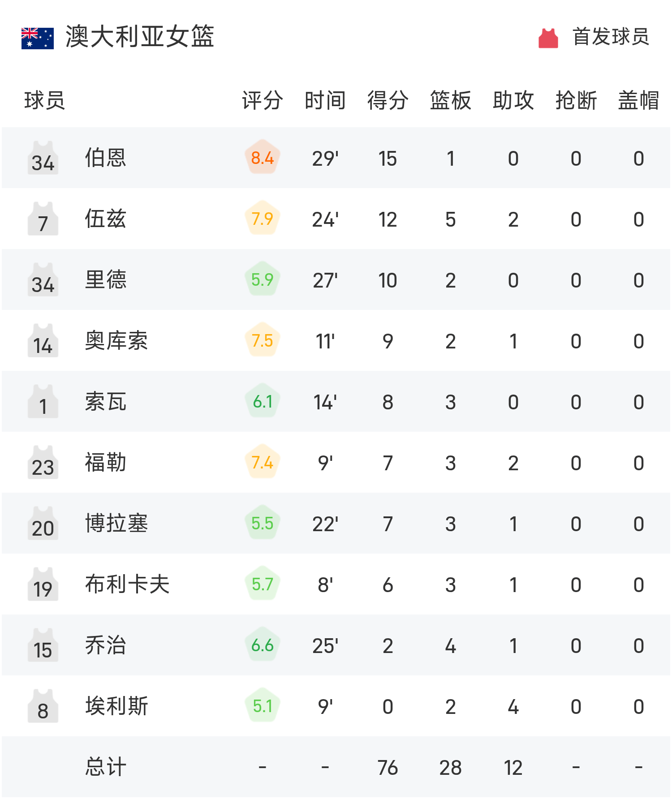The width and height of the screenshot is (672, 799).
Task: Open player 里德's profile
Action: pos(106,279)
